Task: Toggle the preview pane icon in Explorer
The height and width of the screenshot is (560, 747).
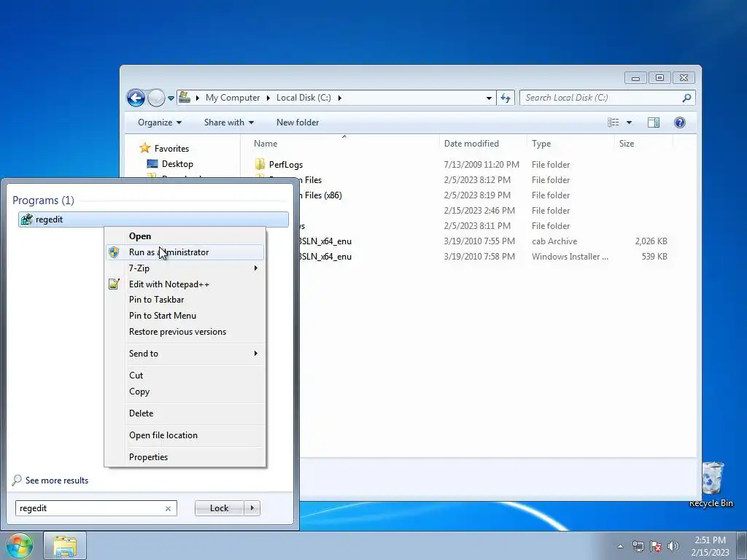Action: click(654, 122)
